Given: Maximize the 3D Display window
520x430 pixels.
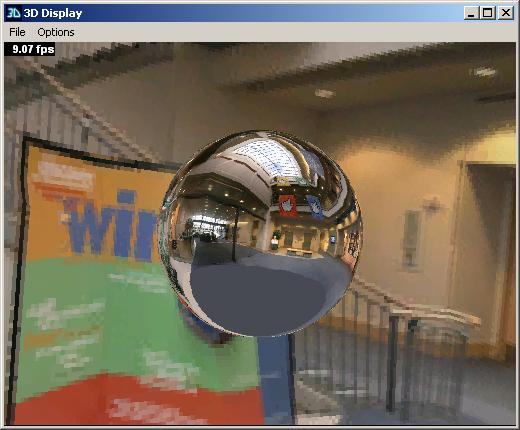Looking at the screenshot, I should (487, 13).
